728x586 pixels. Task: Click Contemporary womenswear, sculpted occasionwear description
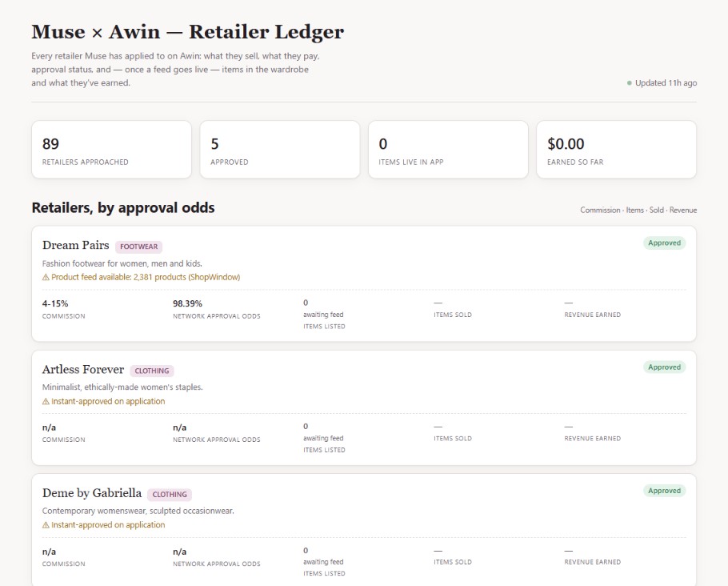pos(138,512)
